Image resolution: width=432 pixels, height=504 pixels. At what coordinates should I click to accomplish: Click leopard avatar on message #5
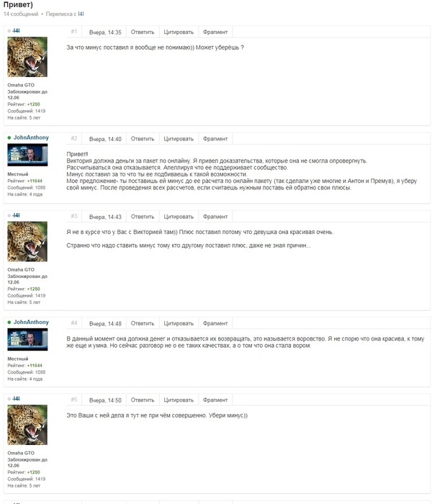(27, 425)
